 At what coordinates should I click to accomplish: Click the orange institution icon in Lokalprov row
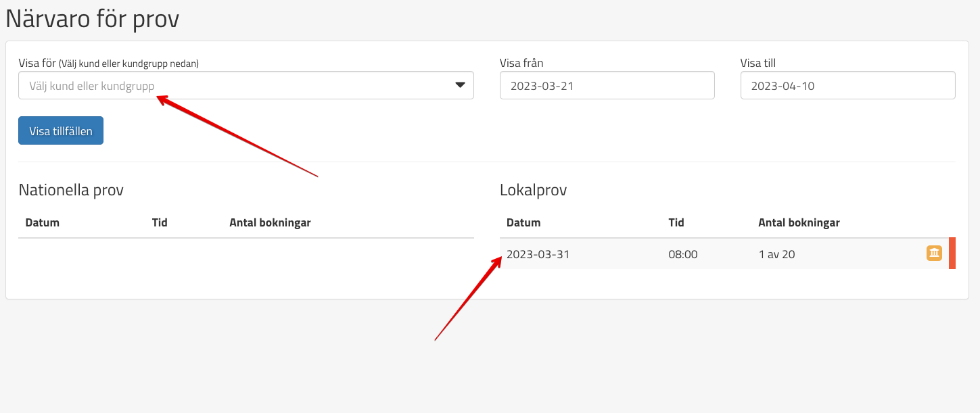tap(934, 253)
